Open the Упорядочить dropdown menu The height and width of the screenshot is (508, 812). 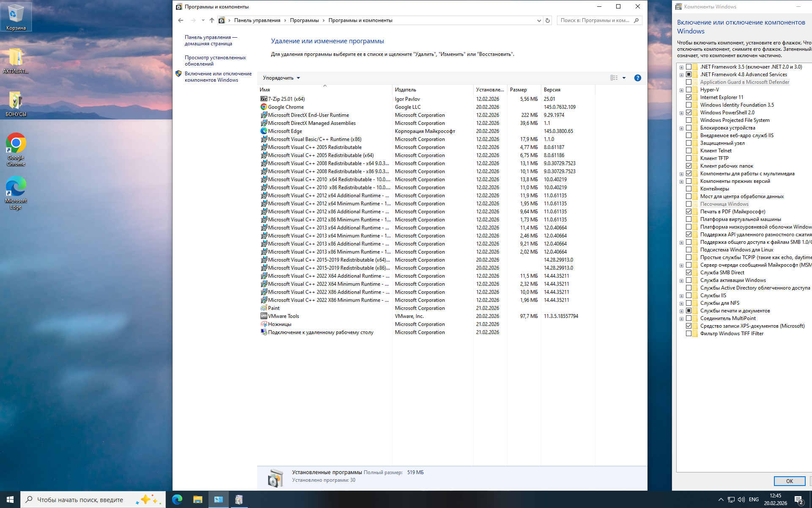pyautogui.click(x=281, y=78)
